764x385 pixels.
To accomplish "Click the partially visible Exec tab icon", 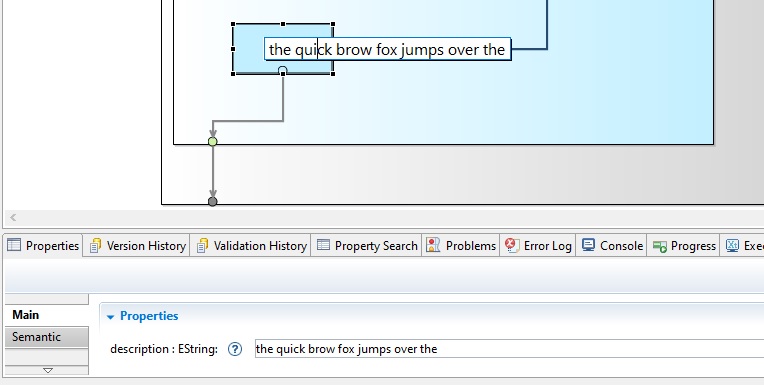I will tap(732, 245).
